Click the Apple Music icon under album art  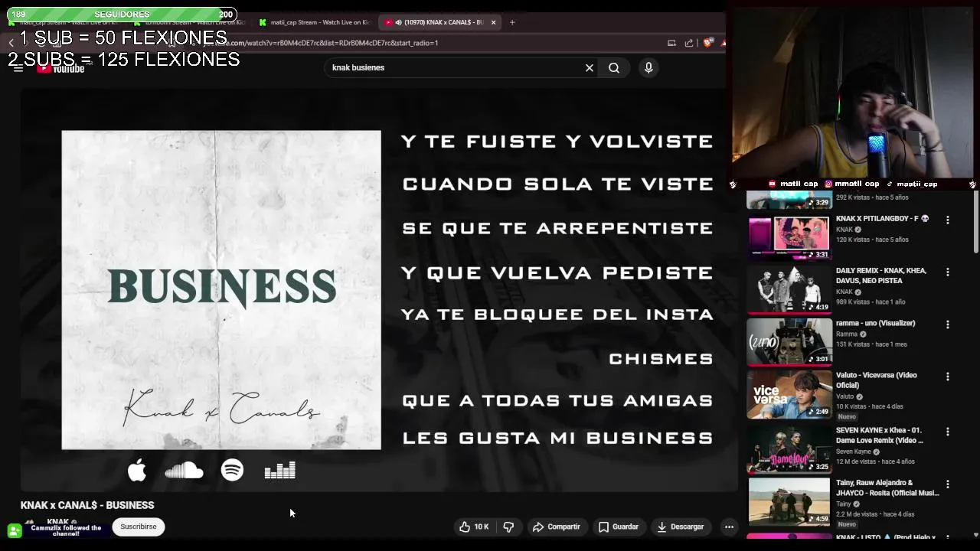click(137, 471)
